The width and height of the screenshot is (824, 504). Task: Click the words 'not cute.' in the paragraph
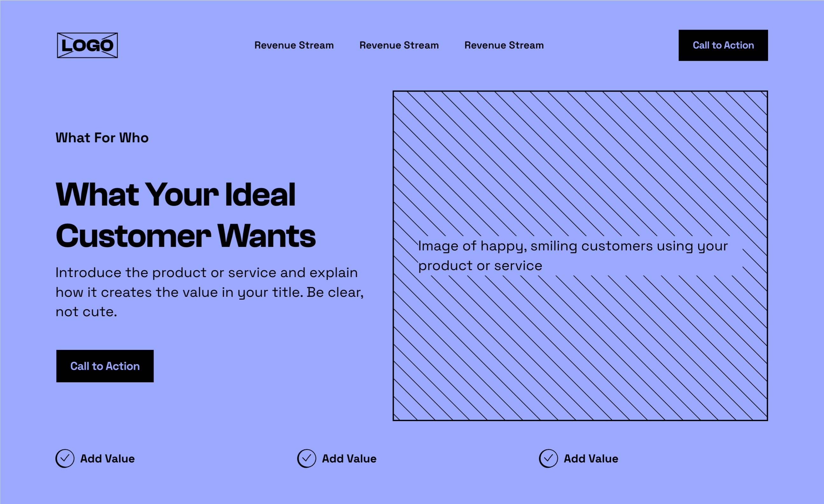click(86, 312)
